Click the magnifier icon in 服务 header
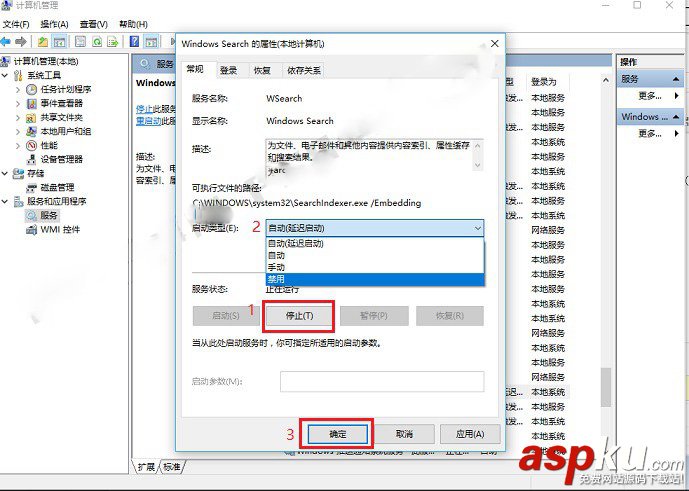 (x=145, y=64)
